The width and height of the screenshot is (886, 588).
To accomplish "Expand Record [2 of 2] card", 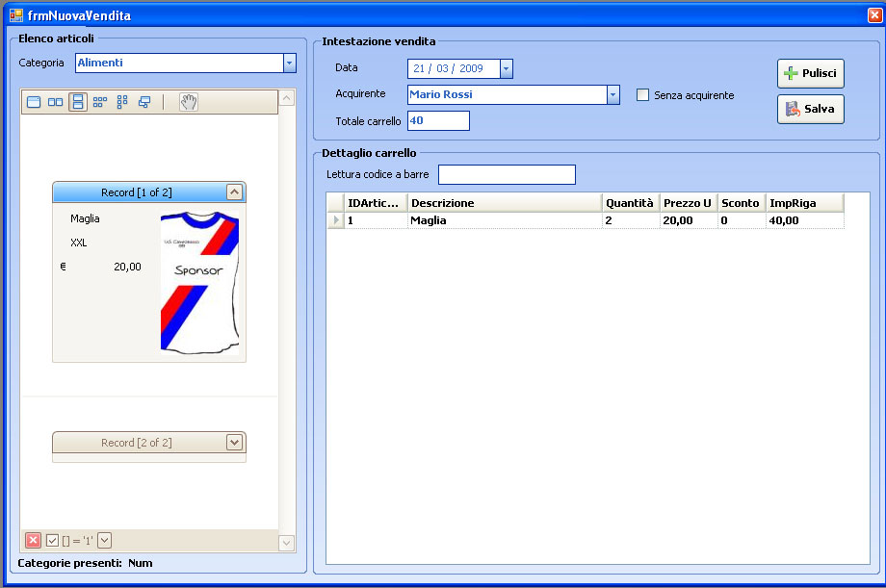I will [234, 443].
